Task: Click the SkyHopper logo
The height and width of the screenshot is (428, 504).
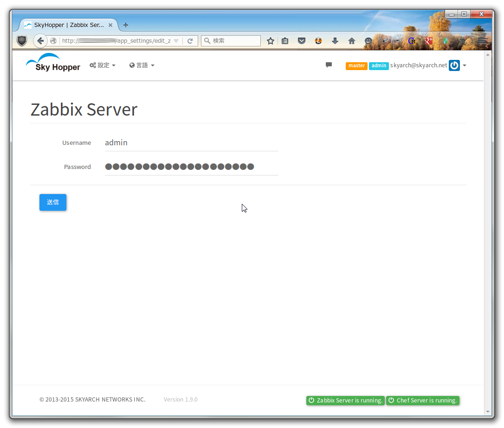Action: pos(53,63)
